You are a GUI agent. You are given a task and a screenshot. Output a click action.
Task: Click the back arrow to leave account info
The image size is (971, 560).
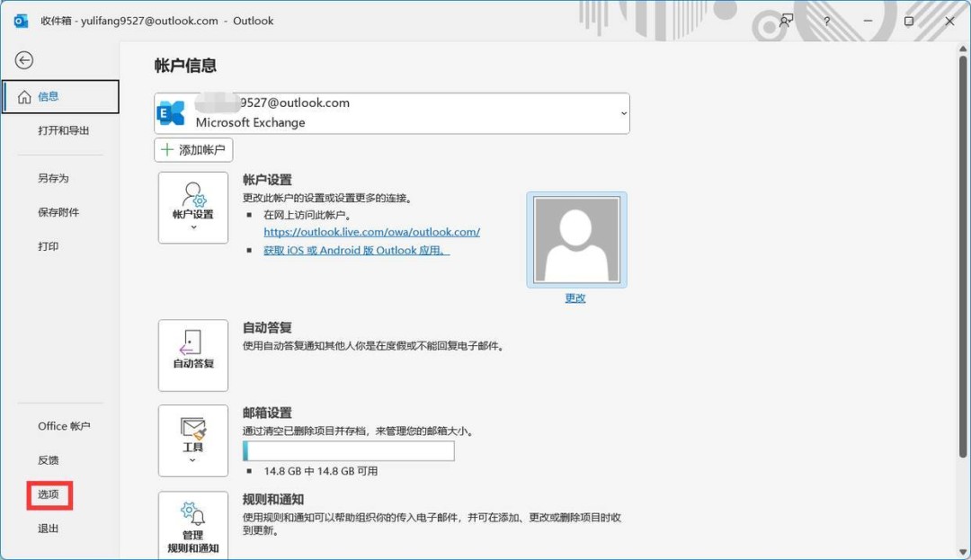click(x=23, y=60)
